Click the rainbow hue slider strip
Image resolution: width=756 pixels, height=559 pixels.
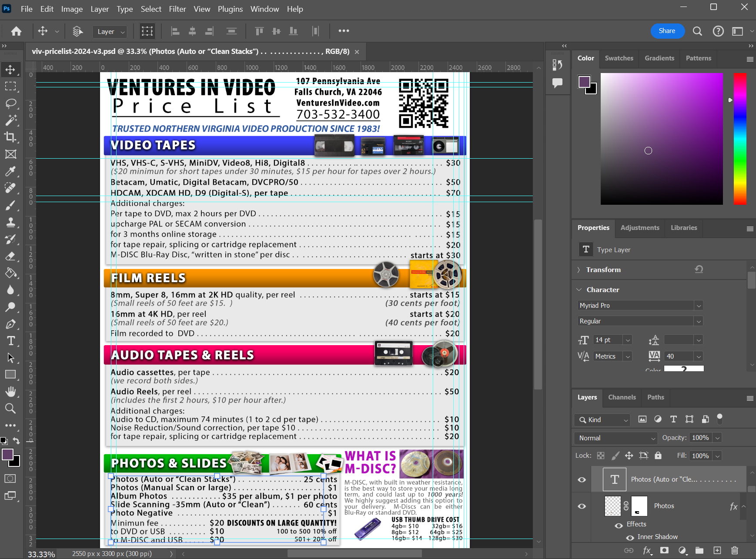(740, 139)
